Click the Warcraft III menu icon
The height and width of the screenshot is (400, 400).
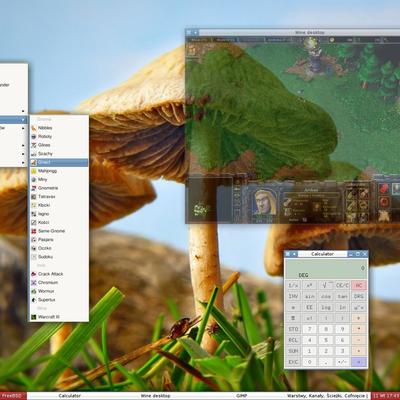pyautogui.click(x=34, y=317)
